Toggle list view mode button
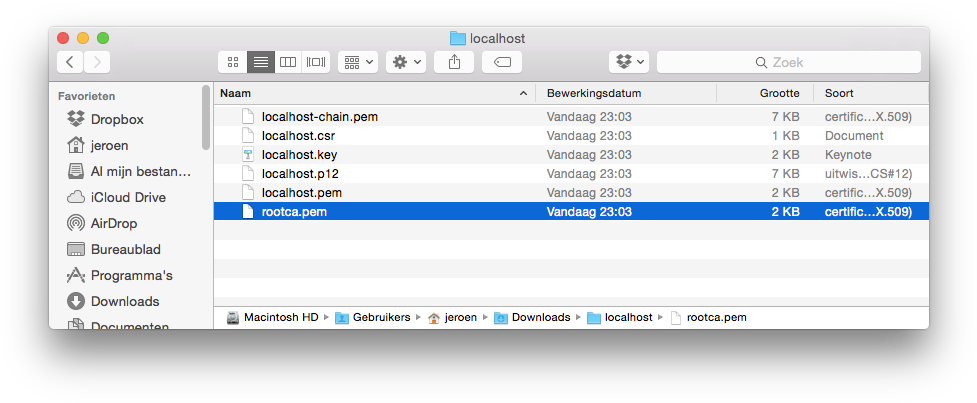977x403 pixels. (x=261, y=62)
